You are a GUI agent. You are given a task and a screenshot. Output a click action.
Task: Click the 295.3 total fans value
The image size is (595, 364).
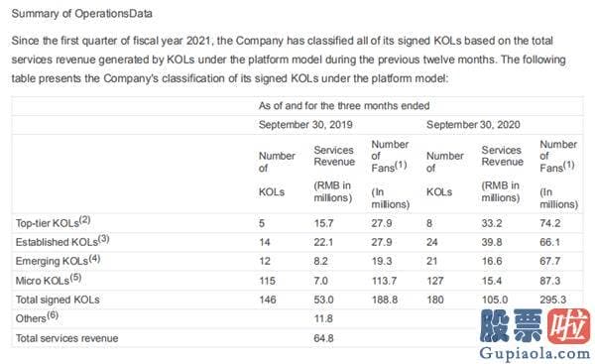(x=553, y=300)
